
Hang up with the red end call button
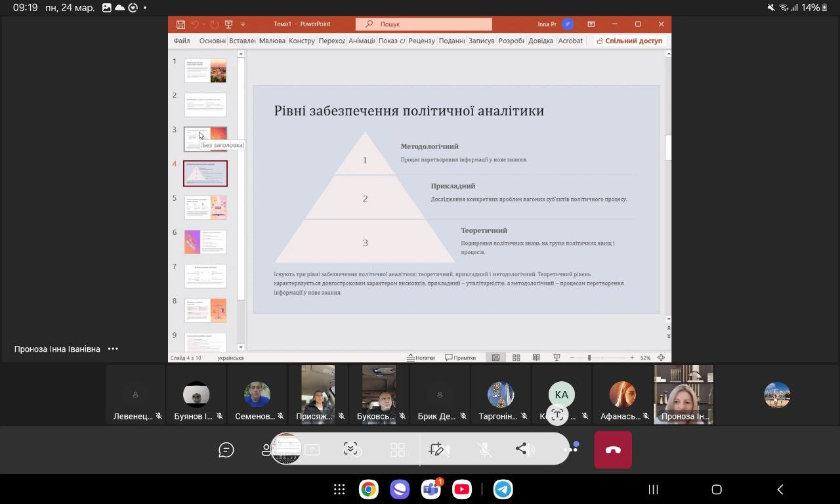(613, 450)
